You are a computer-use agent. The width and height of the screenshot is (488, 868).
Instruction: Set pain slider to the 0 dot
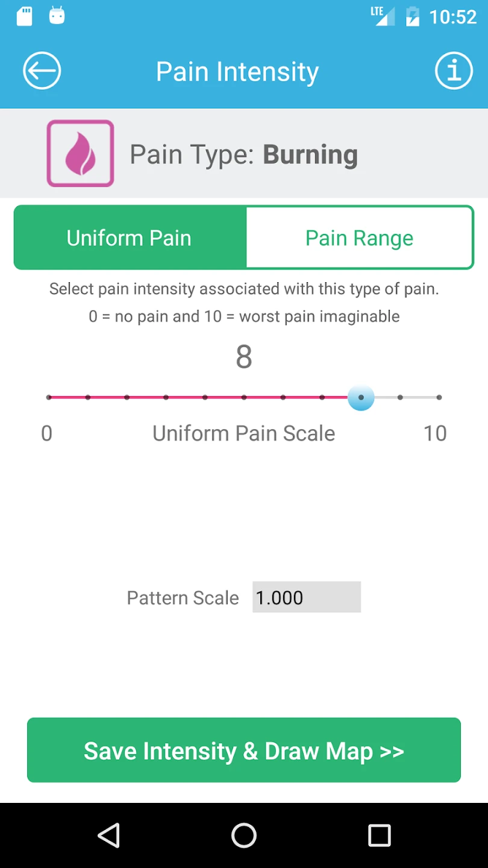[x=49, y=398]
